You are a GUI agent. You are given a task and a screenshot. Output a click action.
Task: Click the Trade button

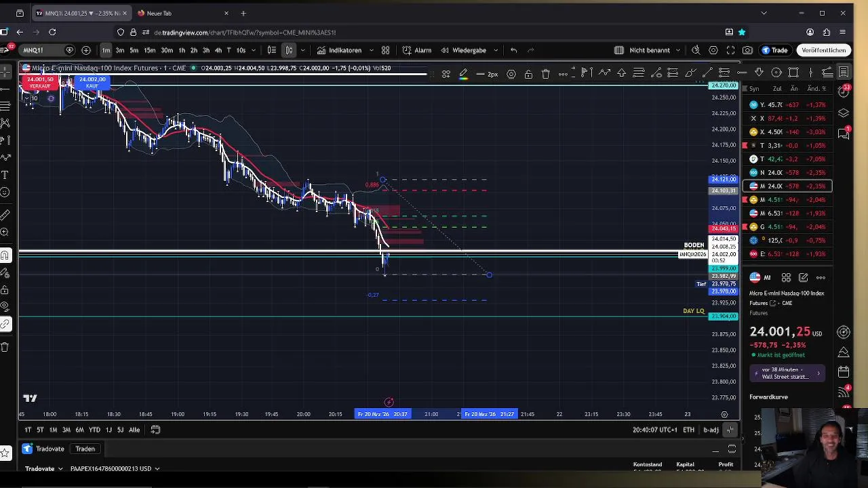(x=774, y=50)
